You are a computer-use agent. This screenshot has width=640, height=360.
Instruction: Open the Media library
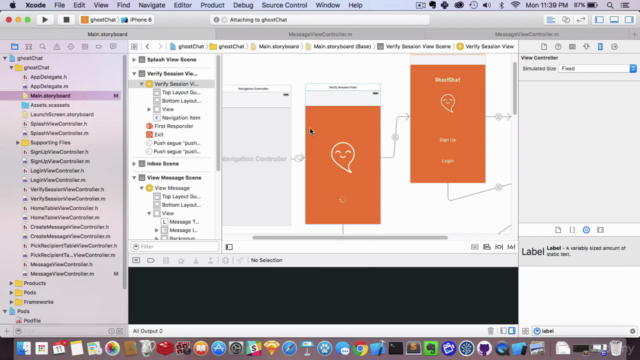point(600,230)
